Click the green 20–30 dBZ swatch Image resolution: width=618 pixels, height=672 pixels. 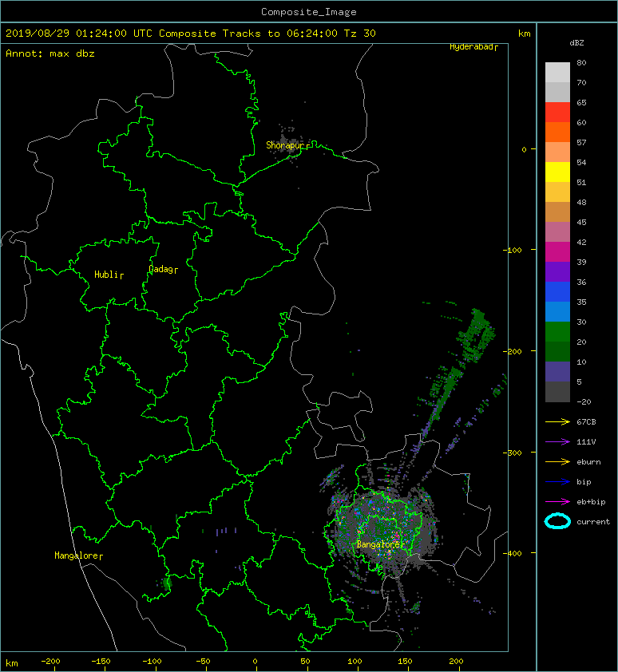click(x=557, y=332)
